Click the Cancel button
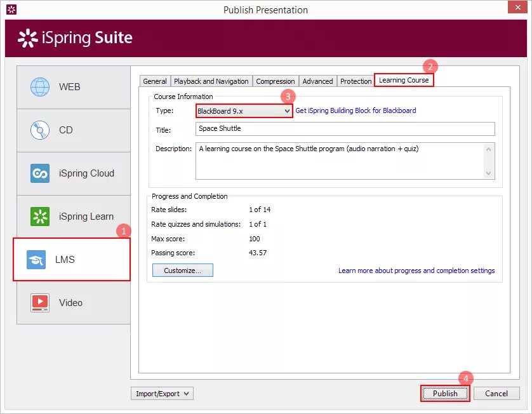This screenshot has width=532, height=414. 496,394
